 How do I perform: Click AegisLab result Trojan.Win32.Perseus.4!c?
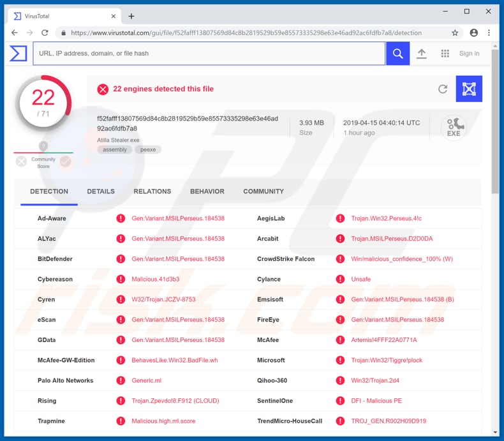(386, 218)
